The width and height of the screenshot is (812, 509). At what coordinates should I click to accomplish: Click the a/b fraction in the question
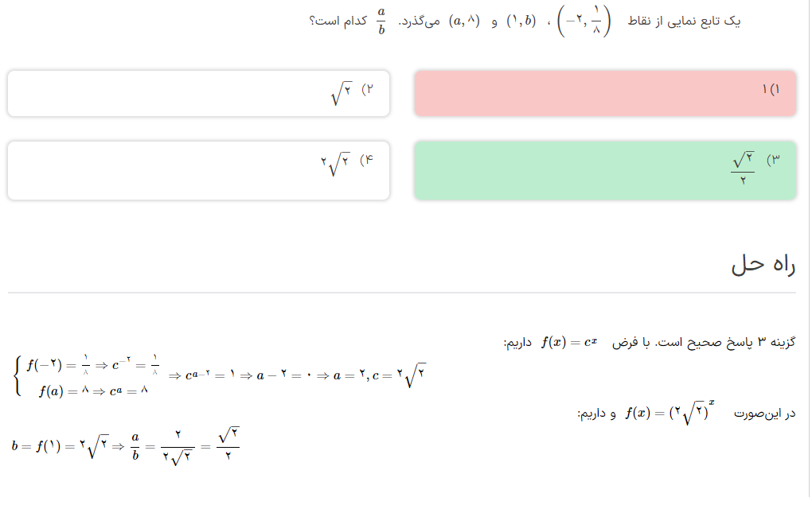pos(381,22)
